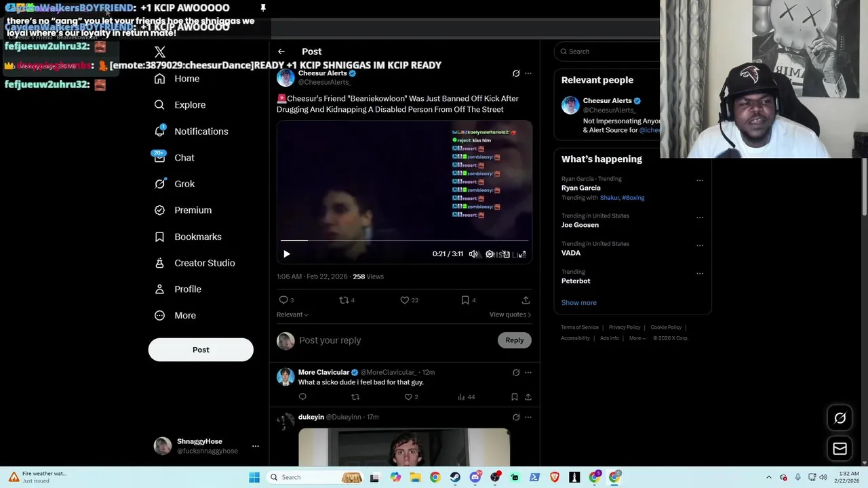This screenshot has width=868, height=488.
Task: Go to Home in sidebar
Action: [x=177, y=79]
